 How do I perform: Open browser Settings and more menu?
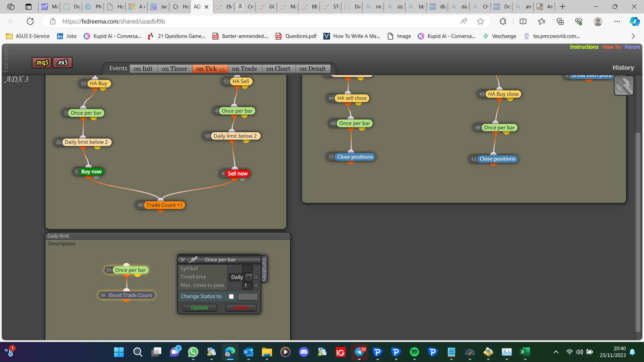617,21
